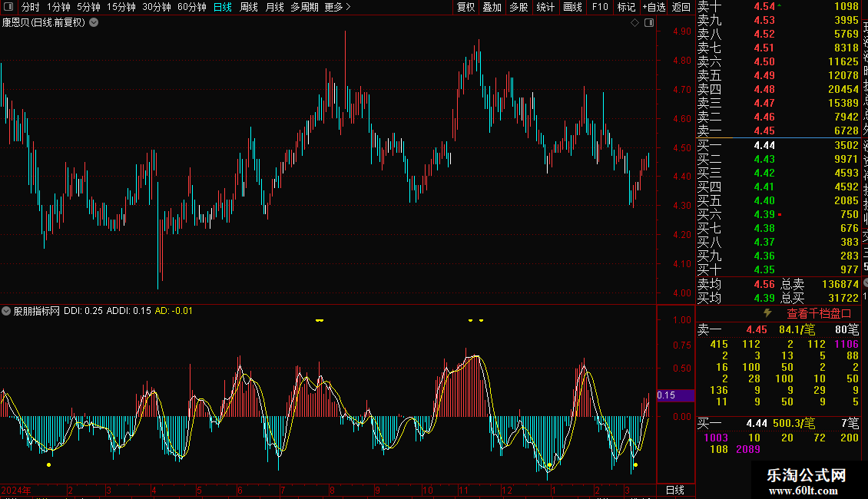
Task: Click the 买五 row at price 4.40
Action: point(778,201)
